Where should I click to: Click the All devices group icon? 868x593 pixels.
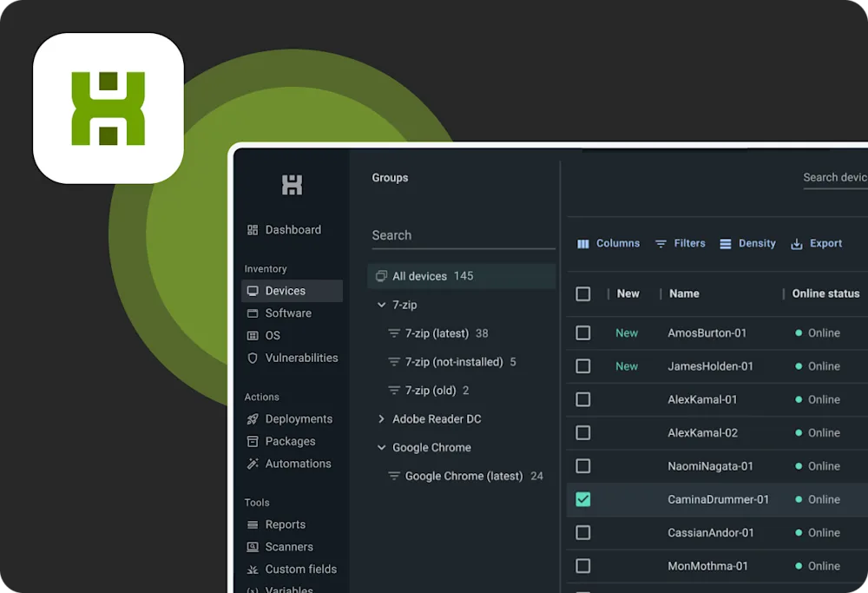[x=381, y=276]
